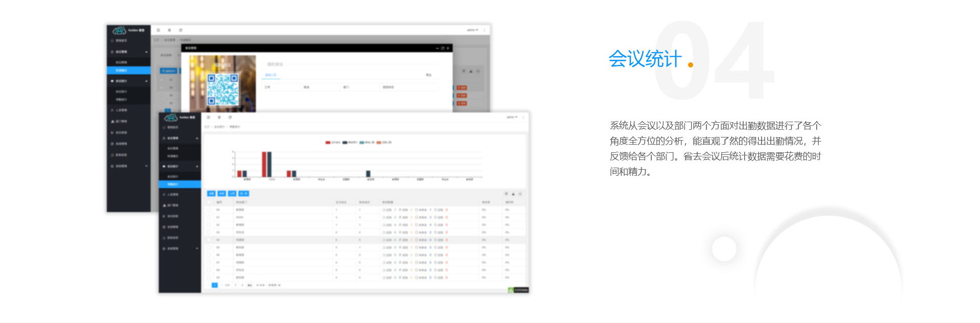Toggle the red legend swatch in bar chart
The image size is (980, 323).
[328, 143]
